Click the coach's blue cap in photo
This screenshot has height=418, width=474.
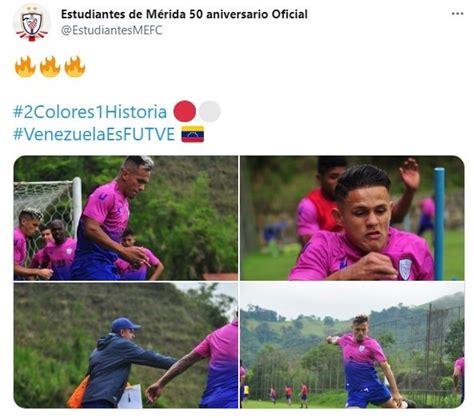pos(125,324)
